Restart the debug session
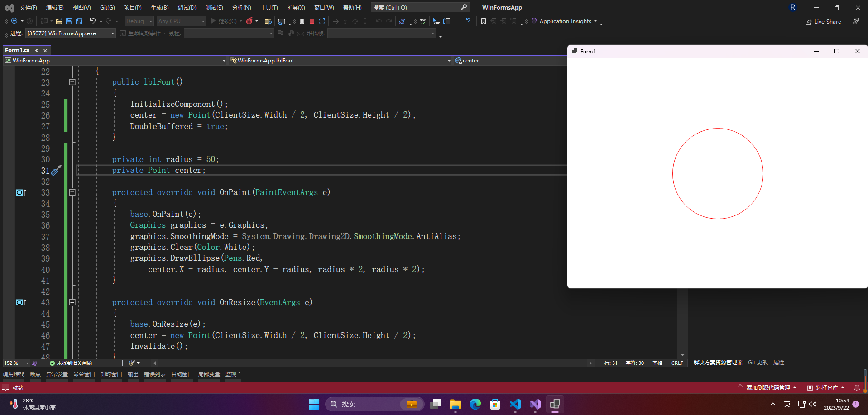 (322, 21)
